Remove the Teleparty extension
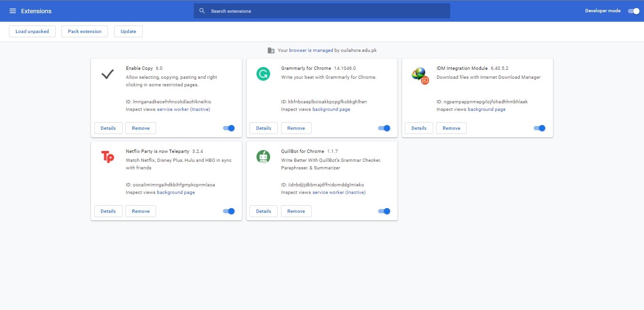Screen dimensions: 644x310 coord(140,211)
